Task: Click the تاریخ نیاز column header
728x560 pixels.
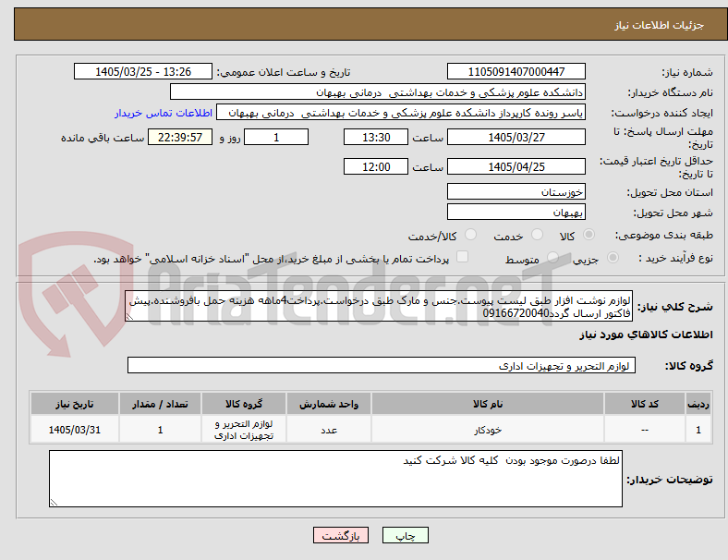Action: [75, 404]
